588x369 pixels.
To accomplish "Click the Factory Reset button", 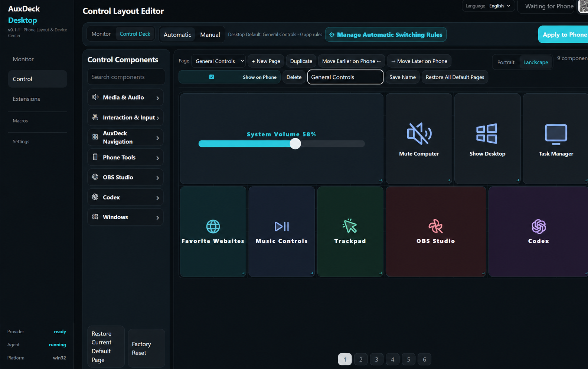I will tap(146, 348).
